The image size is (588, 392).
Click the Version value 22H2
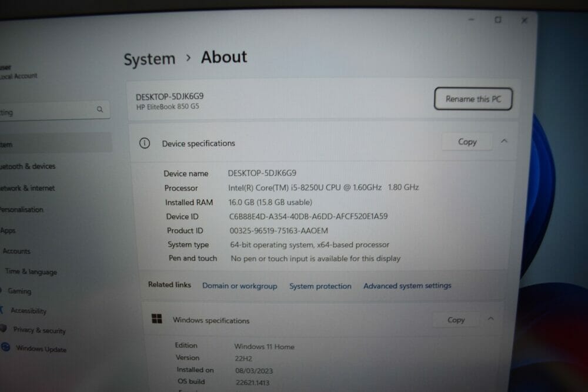244,359
